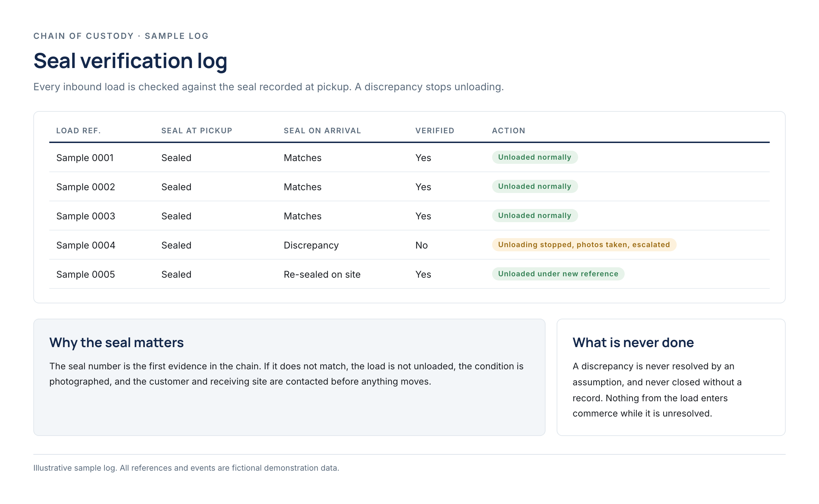Click the 'Sample 0002' load reference
Image resolution: width=819 pixels, height=504 pixels.
[85, 187]
